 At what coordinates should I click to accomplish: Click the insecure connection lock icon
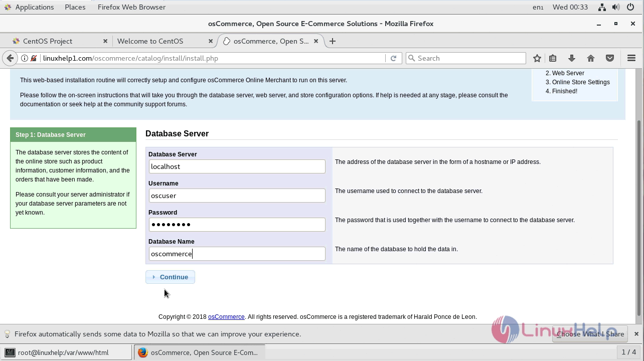[x=34, y=58]
